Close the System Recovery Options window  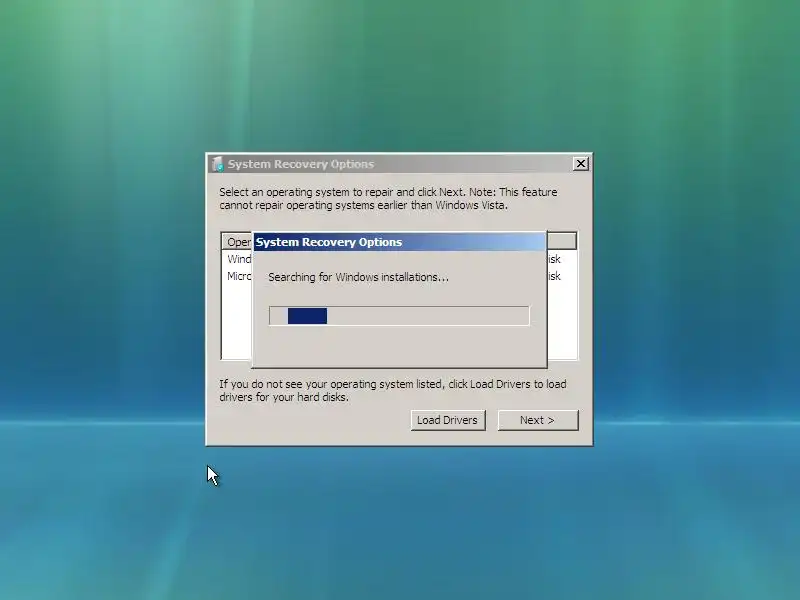point(581,164)
